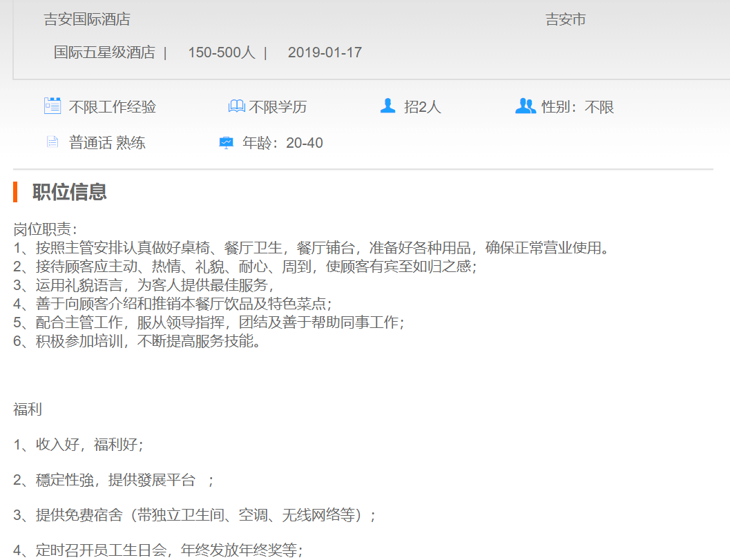Click the 150-500人 company size label
The width and height of the screenshot is (730, 560).
[221, 52]
